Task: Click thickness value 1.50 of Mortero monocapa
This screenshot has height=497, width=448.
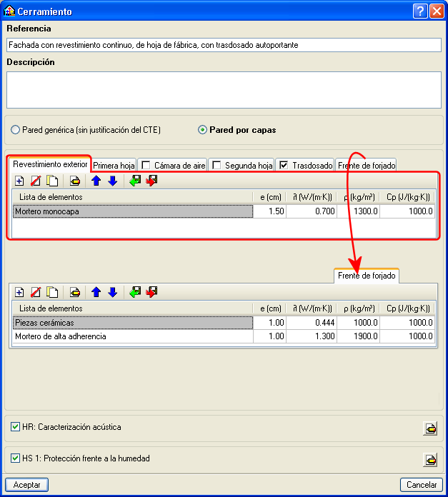Action: point(270,211)
